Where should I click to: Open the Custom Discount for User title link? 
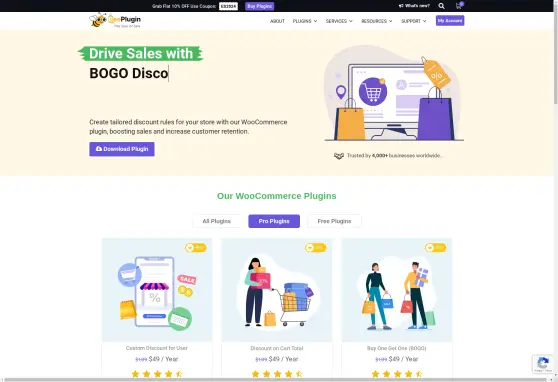157,348
